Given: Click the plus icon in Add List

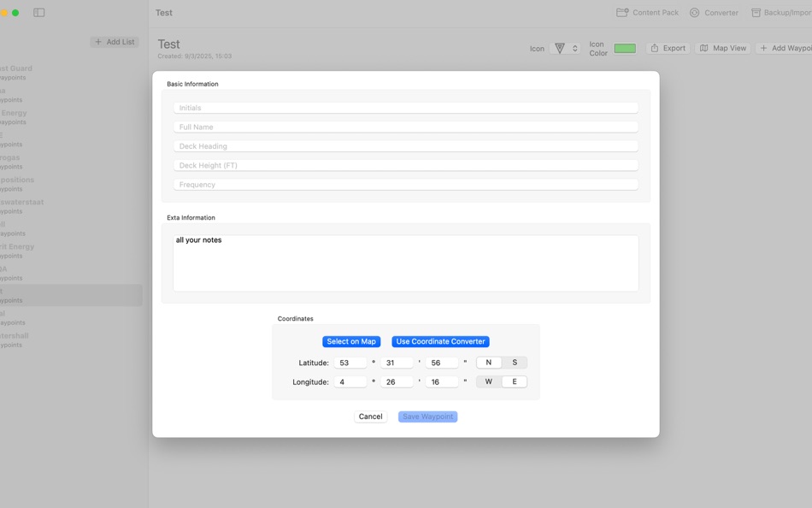Looking at the screenshot, I should tap(98, 42).
